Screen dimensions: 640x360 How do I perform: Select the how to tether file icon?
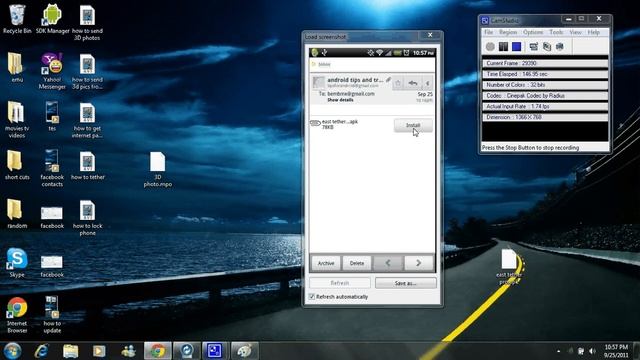88,165
